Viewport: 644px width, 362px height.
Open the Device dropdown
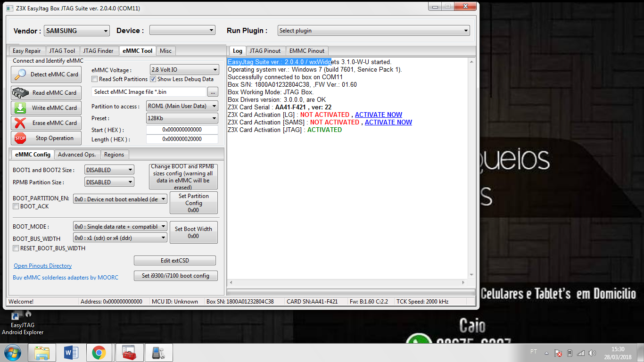point(182,30)
